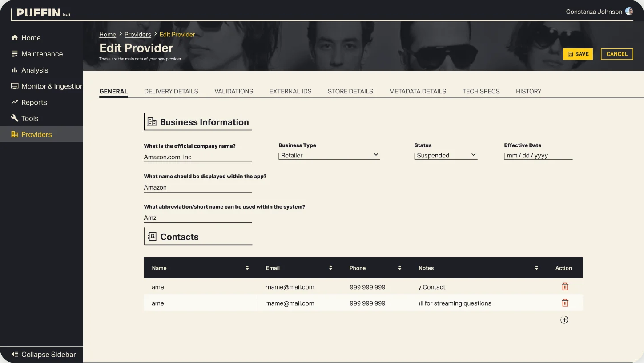Collapse Sidebar using the bottom arrow icon
This screenshot has height=363, width=644.
coord(15,355)
